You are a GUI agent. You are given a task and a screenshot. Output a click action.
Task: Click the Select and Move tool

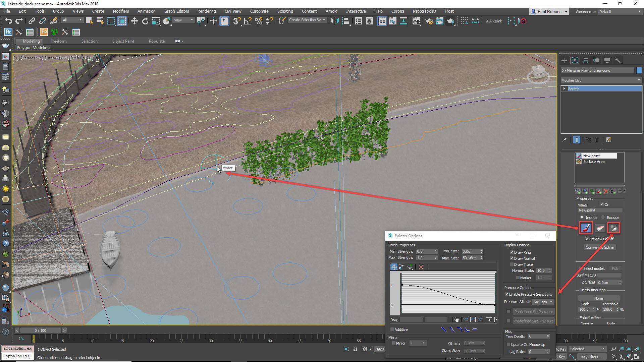pyautogui.click(x=134, y=21)
